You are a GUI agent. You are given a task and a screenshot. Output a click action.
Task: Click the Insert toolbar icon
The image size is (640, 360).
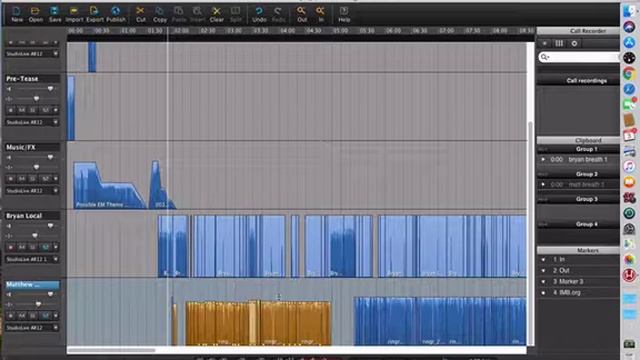click(197, 11)
